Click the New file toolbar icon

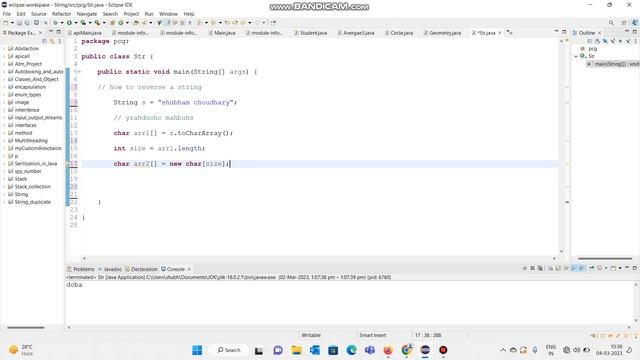pyautogui.click(x=5, y=23)
